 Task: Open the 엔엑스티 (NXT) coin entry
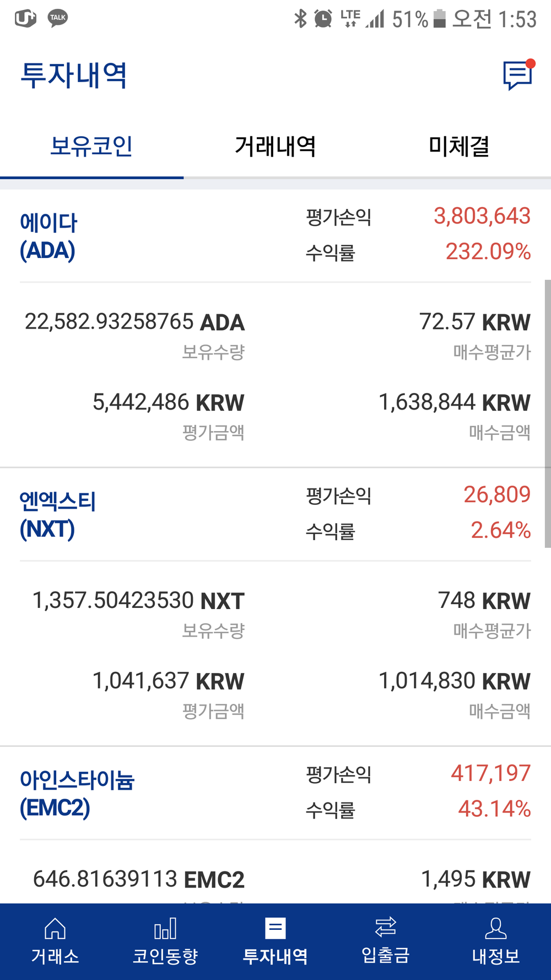pyautogui.click(x=57, y=515)
